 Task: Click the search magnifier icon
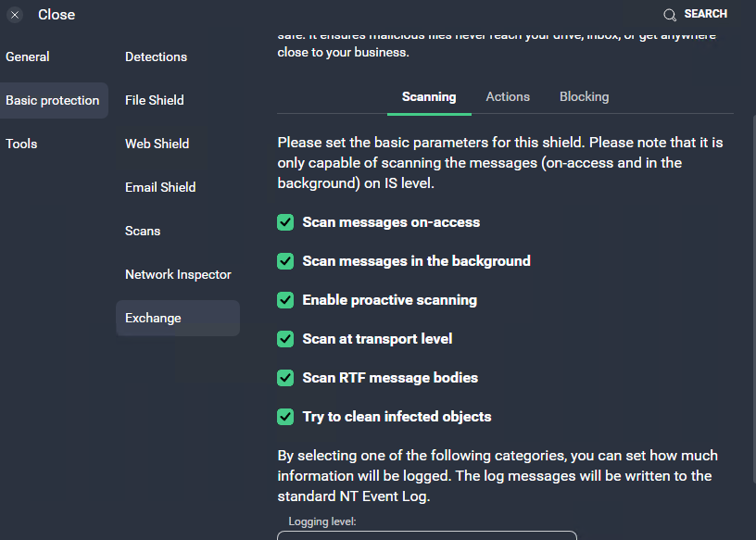(x=670, y=15)
